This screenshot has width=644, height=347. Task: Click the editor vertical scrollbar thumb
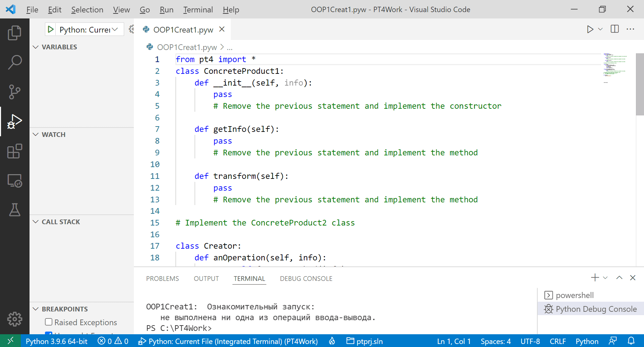[x=640, y=84]
